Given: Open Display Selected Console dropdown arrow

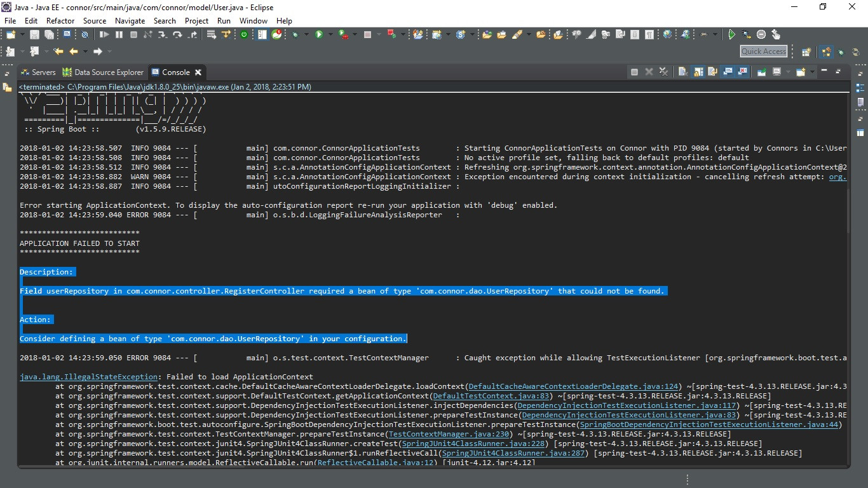Looking at the screenshot, I should click(788, 72).
